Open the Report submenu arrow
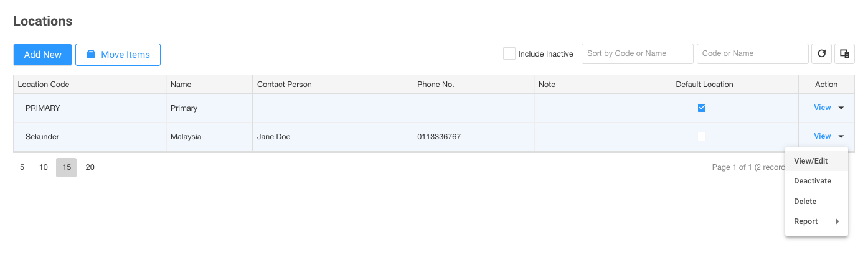 coord(837,221)
